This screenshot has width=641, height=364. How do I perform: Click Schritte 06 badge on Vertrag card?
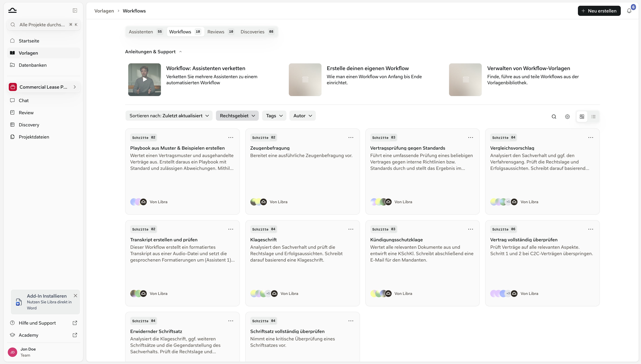pos(504,229)
